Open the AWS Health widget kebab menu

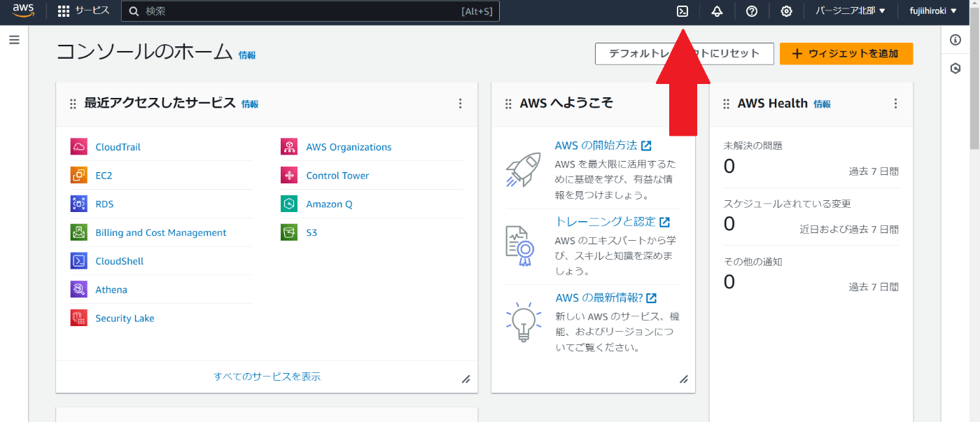point(895,104)
